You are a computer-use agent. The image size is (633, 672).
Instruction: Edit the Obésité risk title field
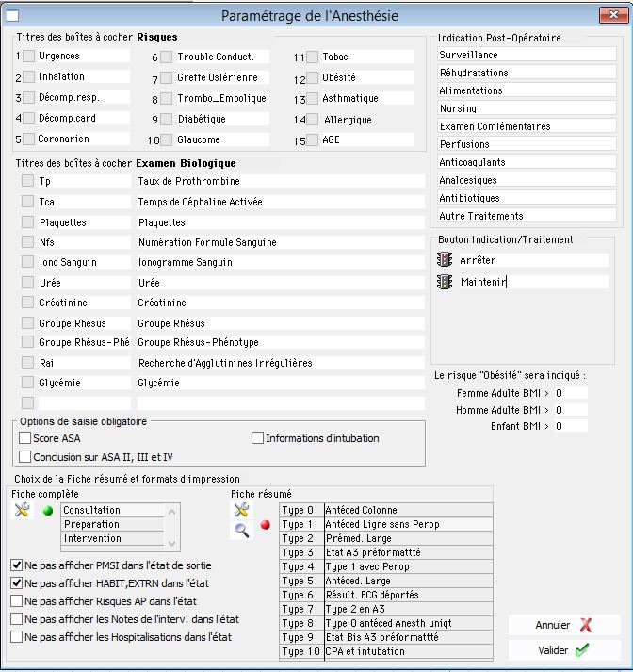point(368,77)
